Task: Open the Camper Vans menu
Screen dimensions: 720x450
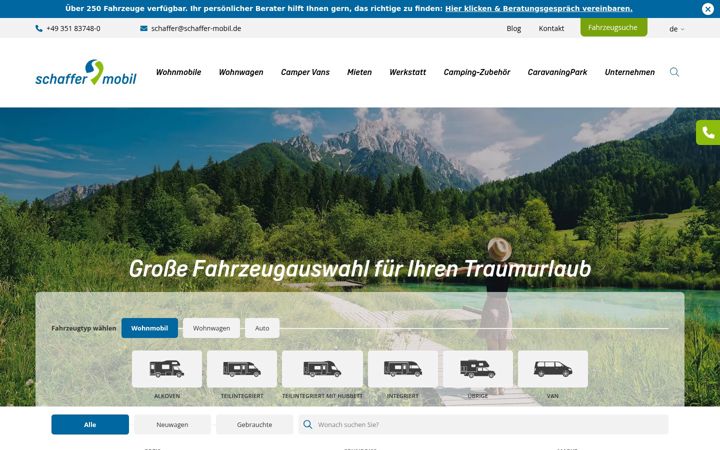Action: click(305, 72)
